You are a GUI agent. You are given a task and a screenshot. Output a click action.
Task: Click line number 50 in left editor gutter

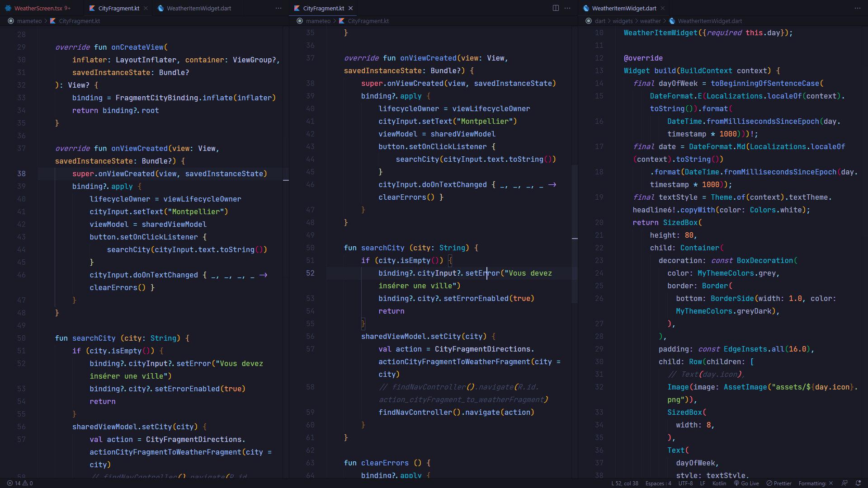click(x=21, y=338)
